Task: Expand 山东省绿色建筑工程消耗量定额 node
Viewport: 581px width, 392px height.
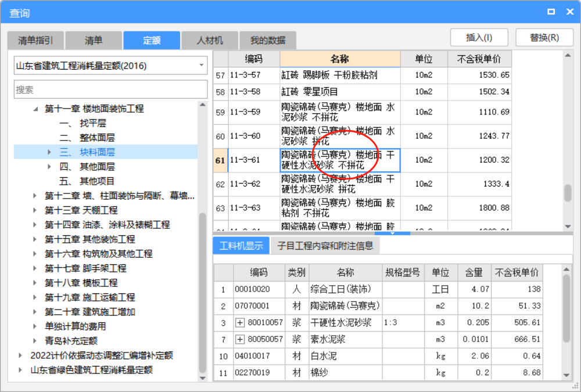Action: click(x=20, y=370)
